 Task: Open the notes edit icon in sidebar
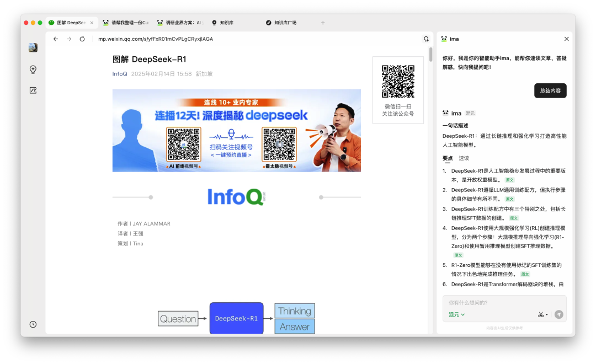[x=33, y=90]
